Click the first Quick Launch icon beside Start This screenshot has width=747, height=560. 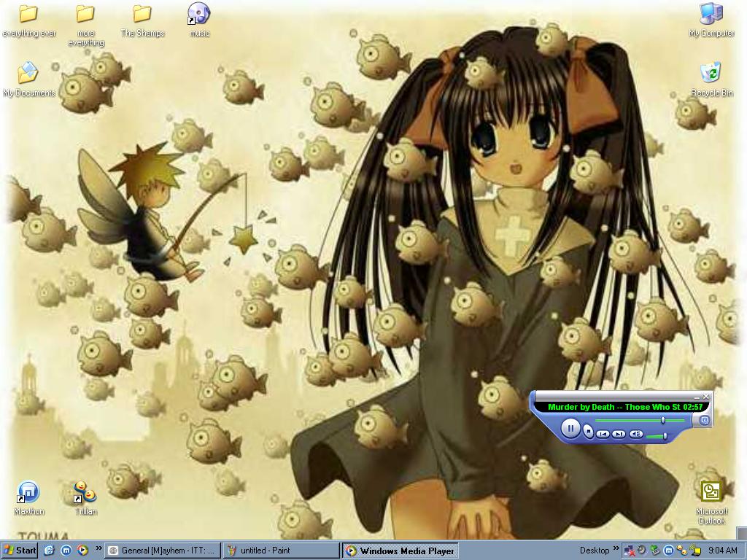pos(49,551)
